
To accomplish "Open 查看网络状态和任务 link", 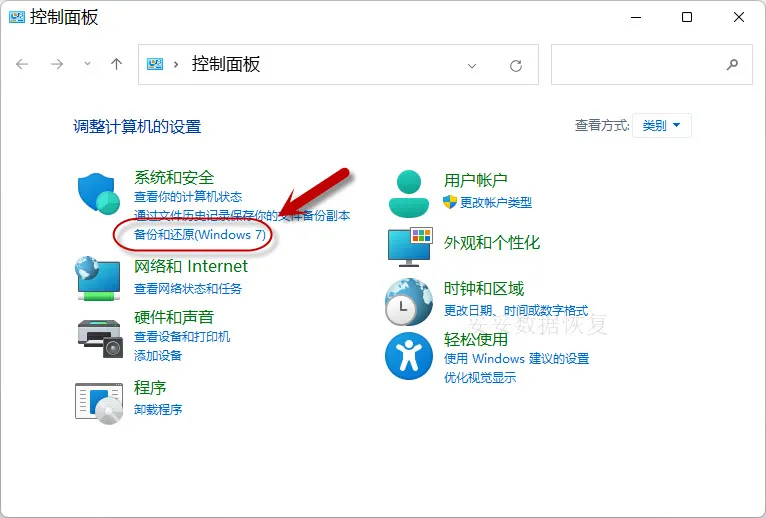I will (x=188, y=288).
